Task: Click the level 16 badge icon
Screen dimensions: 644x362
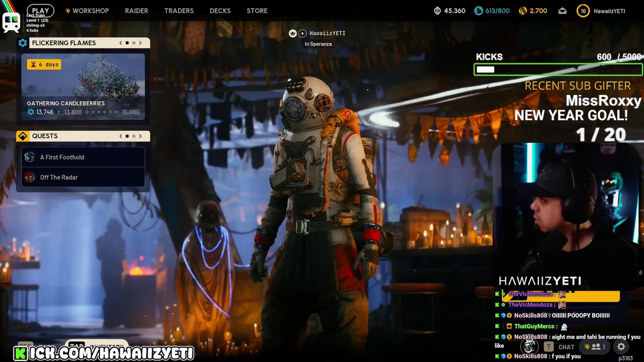Action: click(x=583, y=11)
